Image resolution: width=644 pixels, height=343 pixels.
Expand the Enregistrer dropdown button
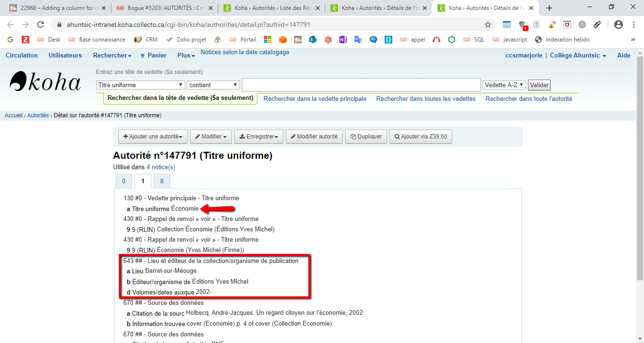[258, 137]
